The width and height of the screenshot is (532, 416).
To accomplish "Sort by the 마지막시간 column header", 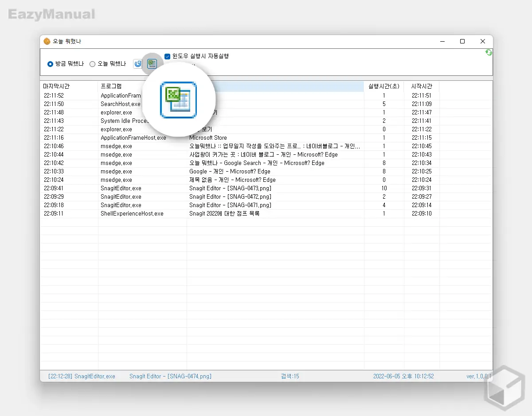I will click(56, 86).
